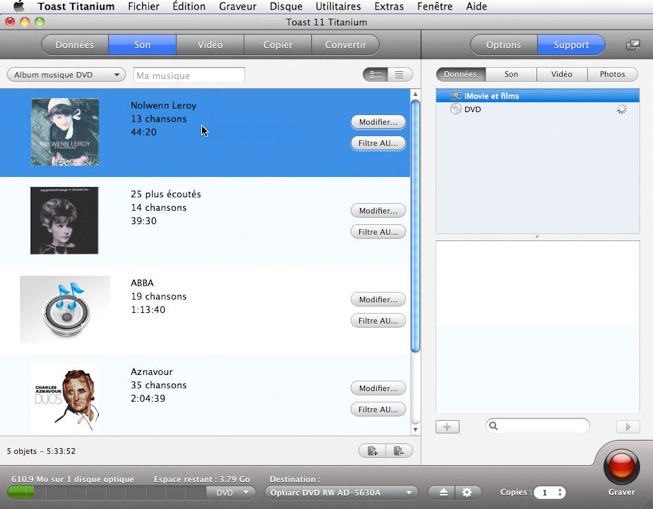Open the Fichier menu
This screenshot has height=509, width=653.
point(144,6)
